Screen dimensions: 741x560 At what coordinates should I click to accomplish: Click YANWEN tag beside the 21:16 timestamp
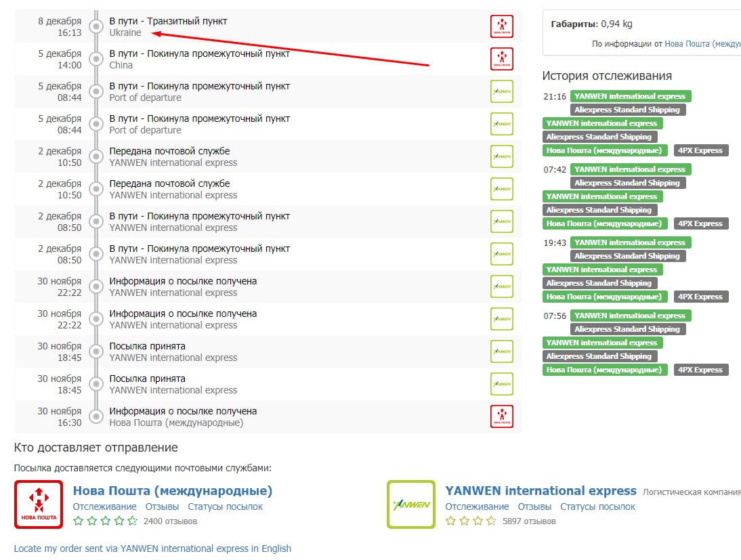click(x=631, y=96)
